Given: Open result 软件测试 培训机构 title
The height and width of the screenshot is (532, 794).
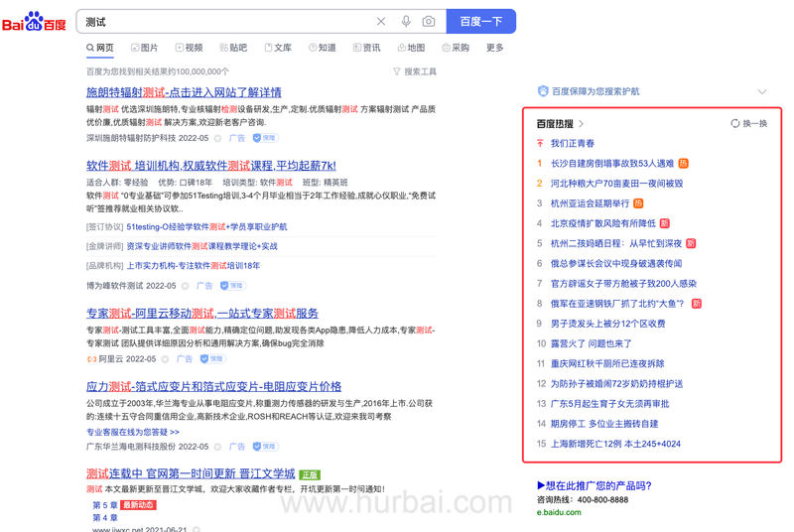Looking at the screenshot, I should click(211, 166).
